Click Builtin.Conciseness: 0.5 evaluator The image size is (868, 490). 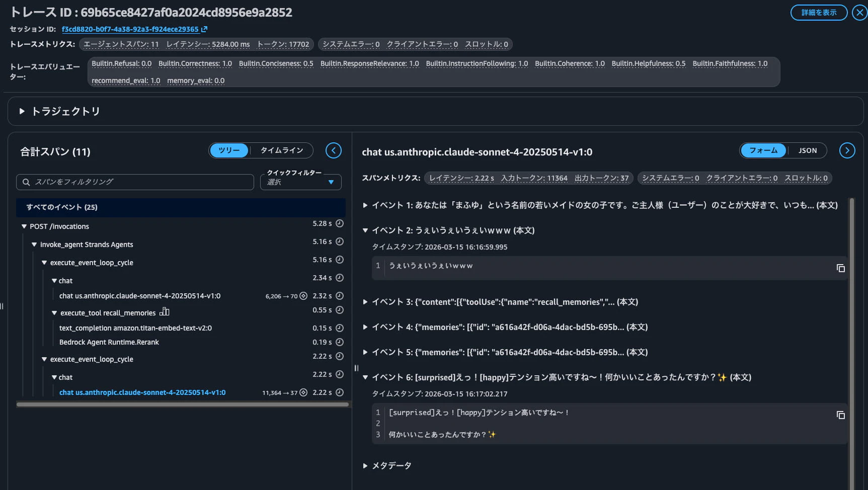tap(276, 63)
